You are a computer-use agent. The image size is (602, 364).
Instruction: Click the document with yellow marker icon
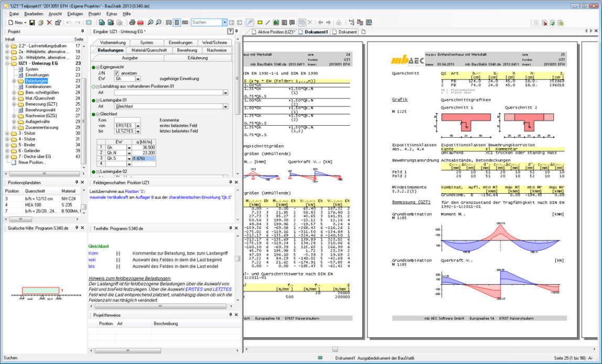[x=561, y=23]
